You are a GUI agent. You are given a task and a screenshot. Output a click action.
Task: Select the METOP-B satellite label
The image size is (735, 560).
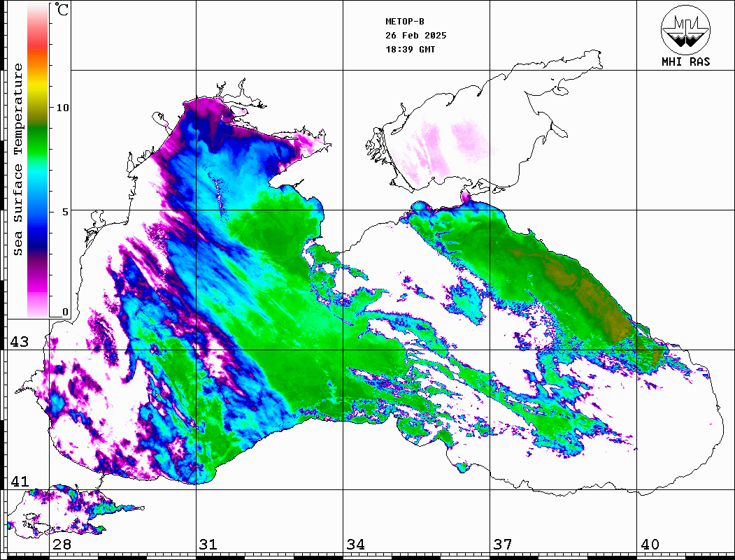405,22
